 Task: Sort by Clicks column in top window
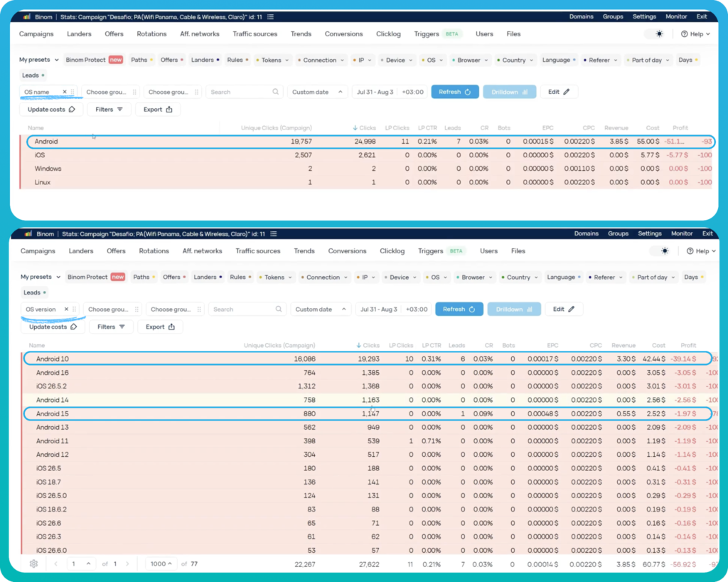pos(365,128)
